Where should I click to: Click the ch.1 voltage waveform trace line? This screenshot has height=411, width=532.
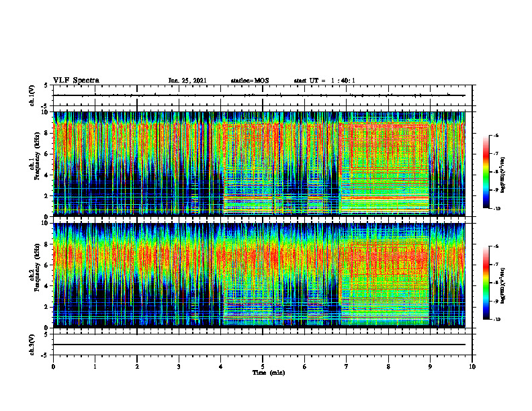click(x=259, y=95)
